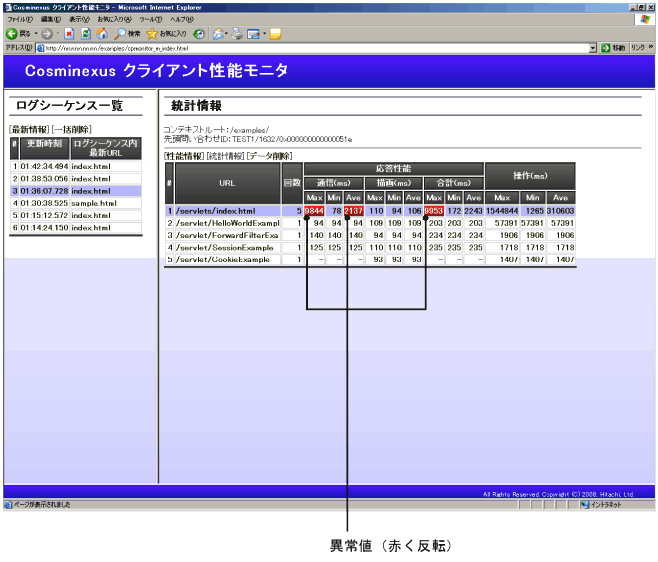Viewport: 658px width, 562px height.
Task: Click the Windows flag logo icon
Action: (x=645, y=19)
